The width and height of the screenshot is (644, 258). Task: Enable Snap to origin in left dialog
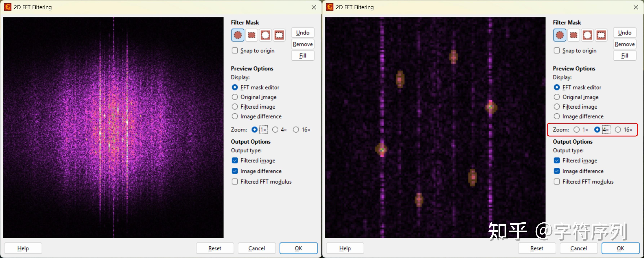point(235,51)
